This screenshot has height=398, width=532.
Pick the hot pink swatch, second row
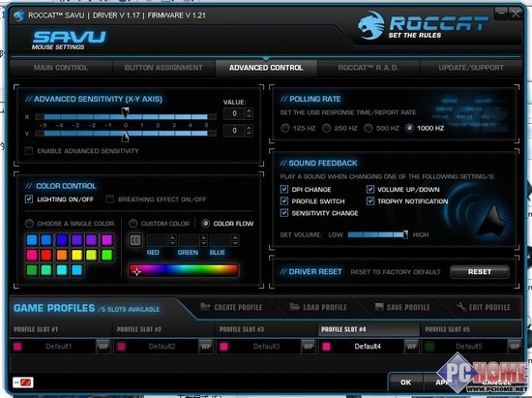point(32,255)
